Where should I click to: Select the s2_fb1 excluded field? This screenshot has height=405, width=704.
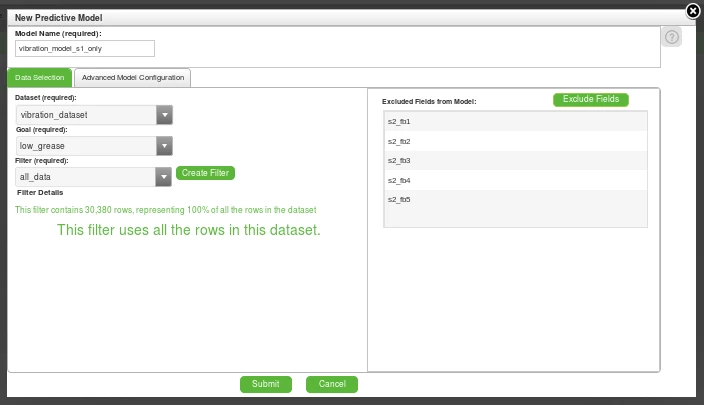515,121
